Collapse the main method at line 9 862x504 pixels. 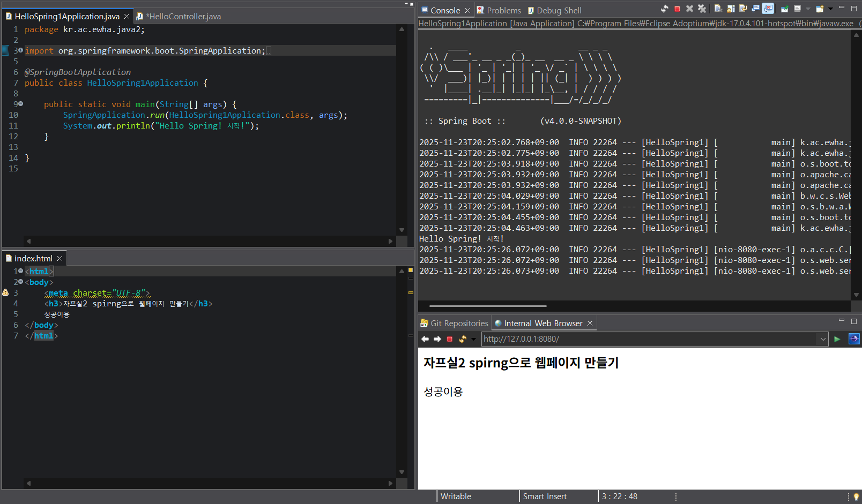[x=21, y=104]
